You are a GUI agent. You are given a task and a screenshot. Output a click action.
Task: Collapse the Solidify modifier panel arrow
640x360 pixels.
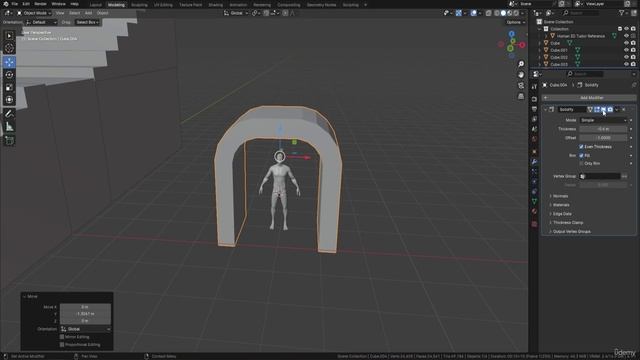tap(545, 109)
